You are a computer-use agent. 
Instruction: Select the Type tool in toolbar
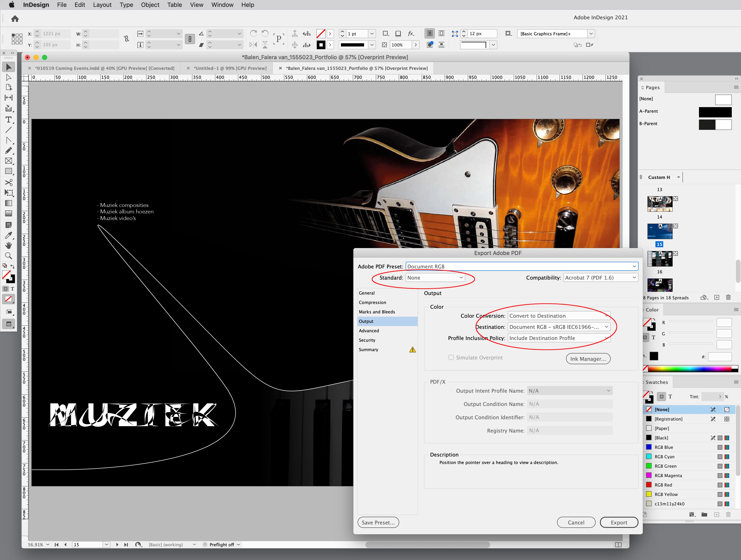point(9,120)
